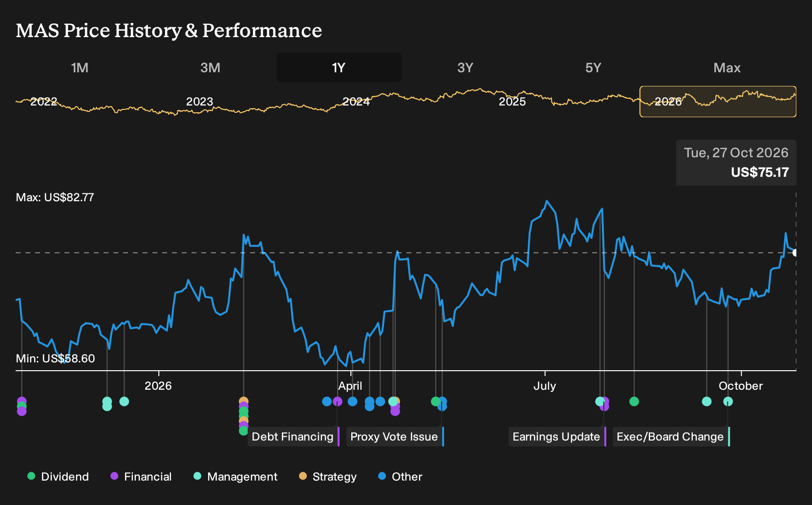Select the blue Other marker beneath April label
Image resolution: width=812 pixels, height=505 pixels.
[352, 401]
